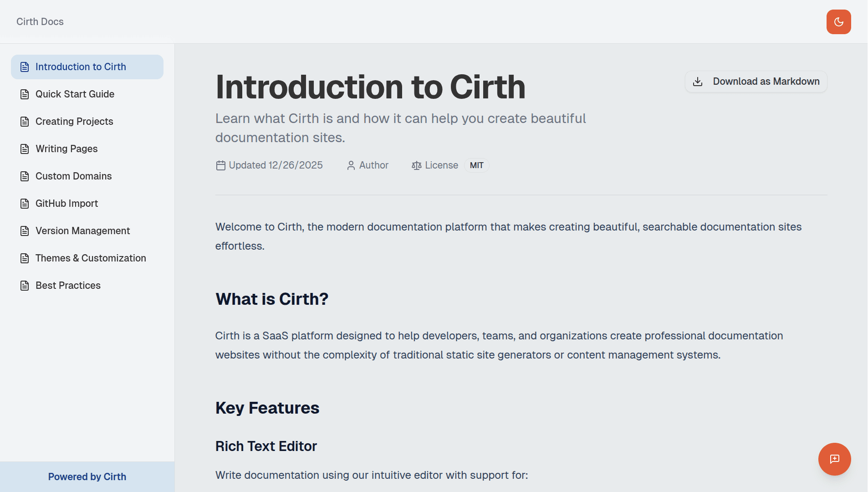The image size is (868, 492).
Task: Open the Custom Domains page
Action: point(73,176)
